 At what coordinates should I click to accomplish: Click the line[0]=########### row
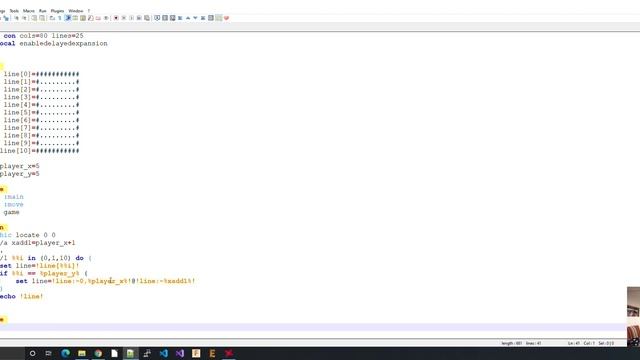tap(41, 74)
